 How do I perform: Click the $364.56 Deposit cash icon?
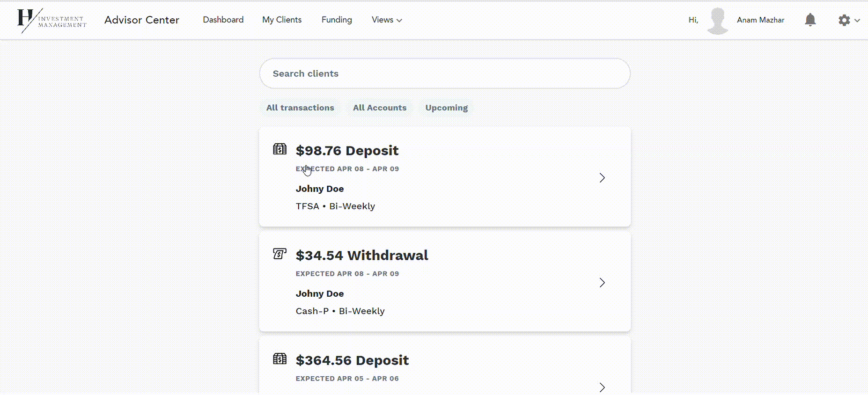coord(280,359)
